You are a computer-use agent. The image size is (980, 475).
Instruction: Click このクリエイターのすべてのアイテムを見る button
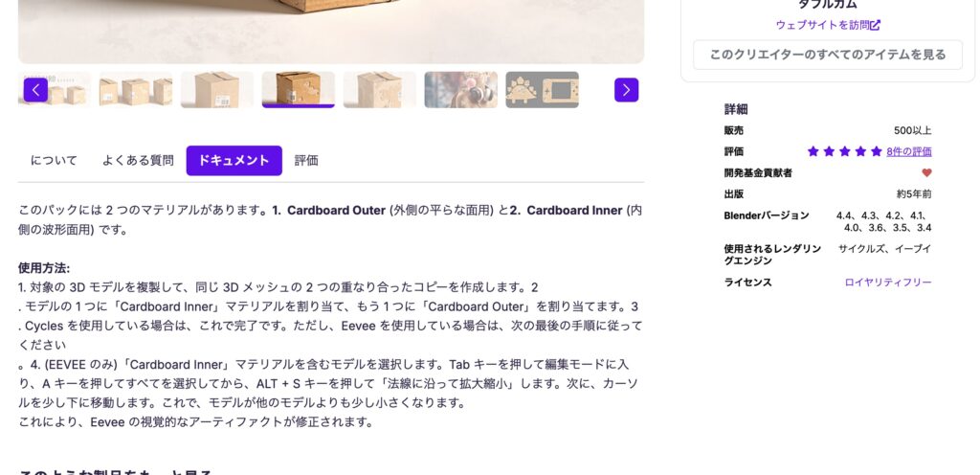click(x=828, y=55)
